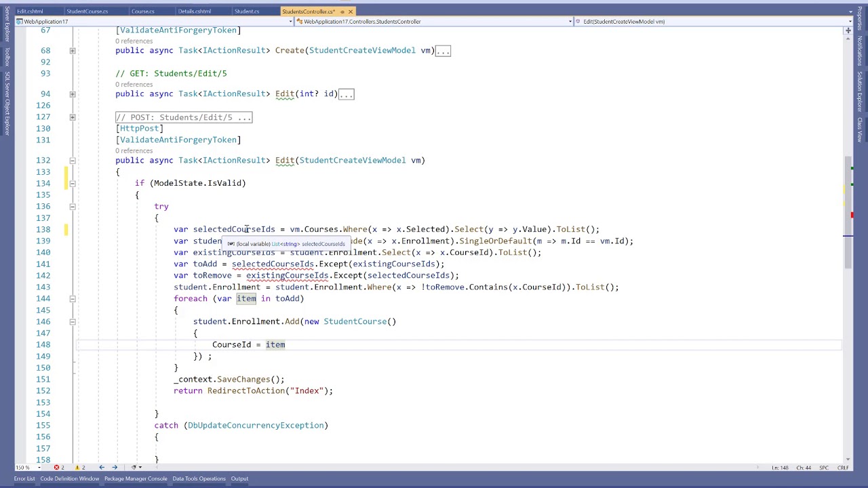
Task: Click the HttpPost attribute on line 130
Action: [139, 128]
